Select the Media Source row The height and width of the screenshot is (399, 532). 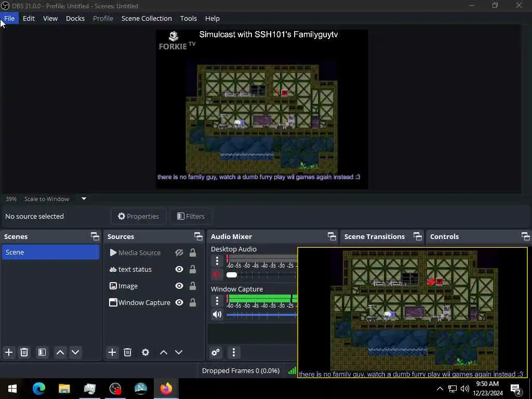click(154, 253)
